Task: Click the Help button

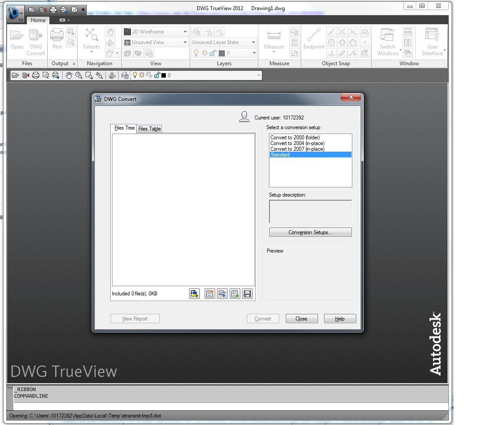Action: coord(340,319)
